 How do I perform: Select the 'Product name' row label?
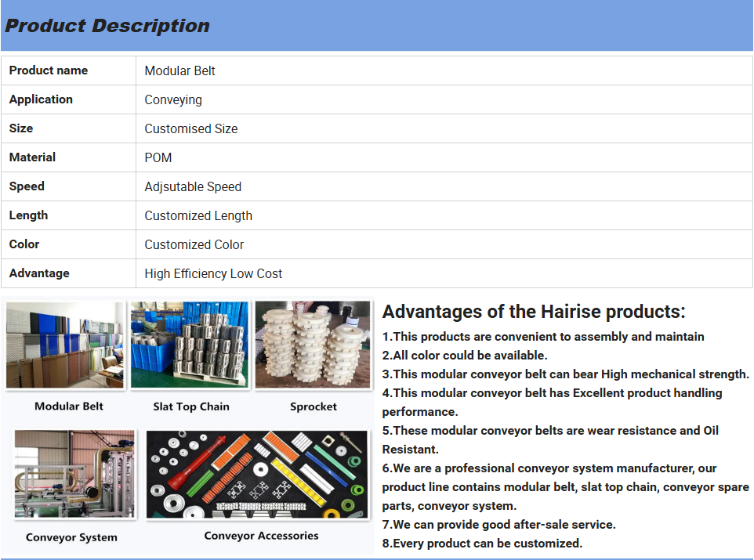(49, 70)
